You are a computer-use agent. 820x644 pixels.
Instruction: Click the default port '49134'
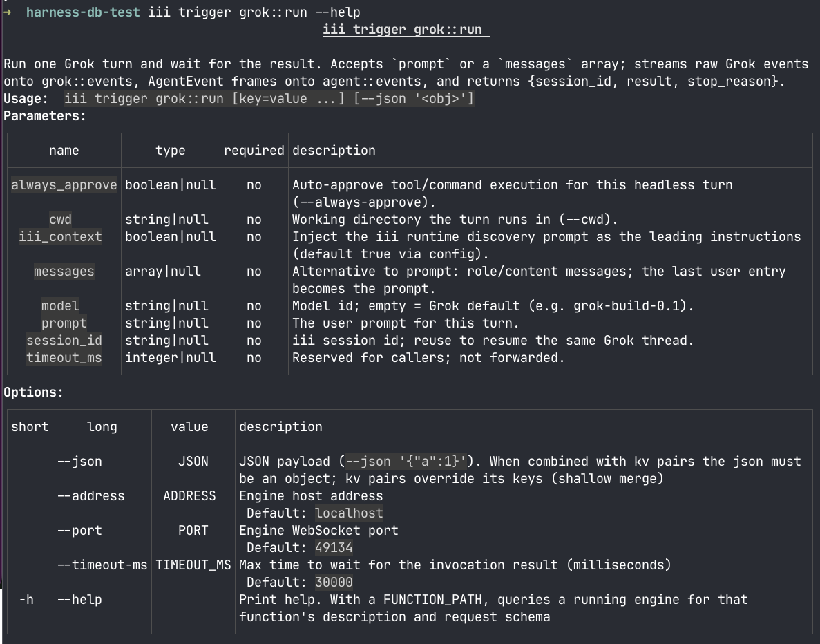point(334,548)
